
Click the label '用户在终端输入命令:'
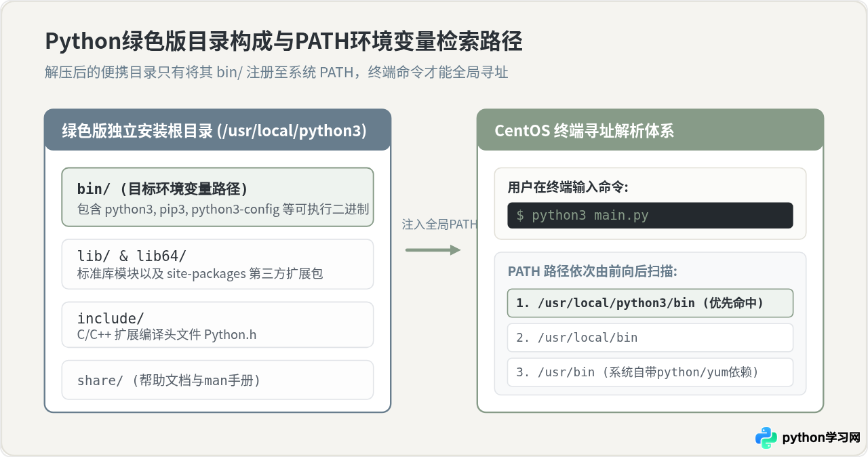click(x=568, y=188)
